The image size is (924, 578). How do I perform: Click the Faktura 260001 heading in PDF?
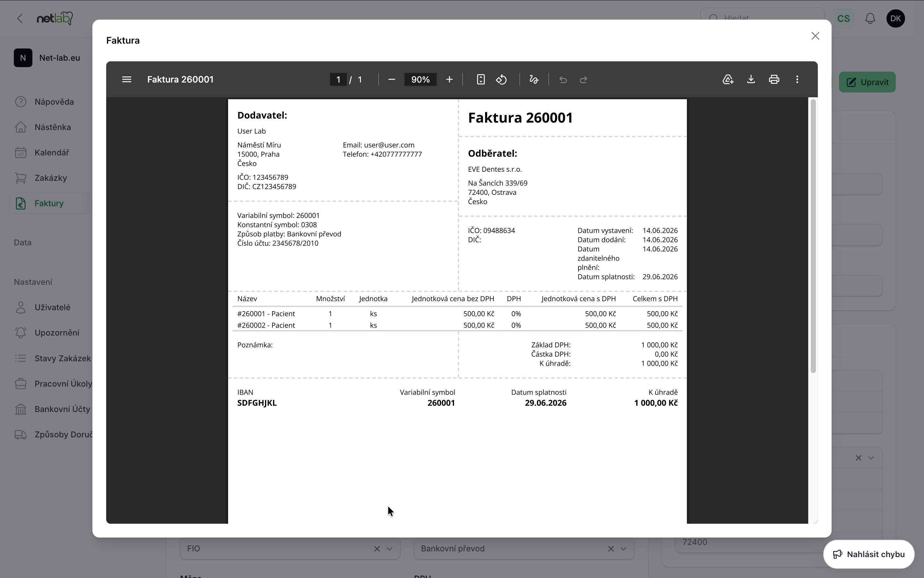coord(520,118)
